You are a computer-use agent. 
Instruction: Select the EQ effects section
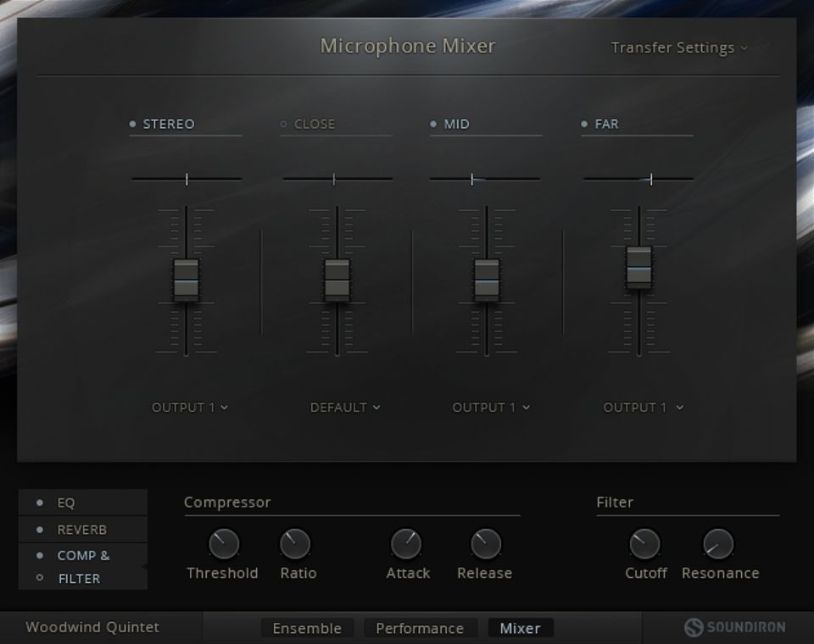66,502
